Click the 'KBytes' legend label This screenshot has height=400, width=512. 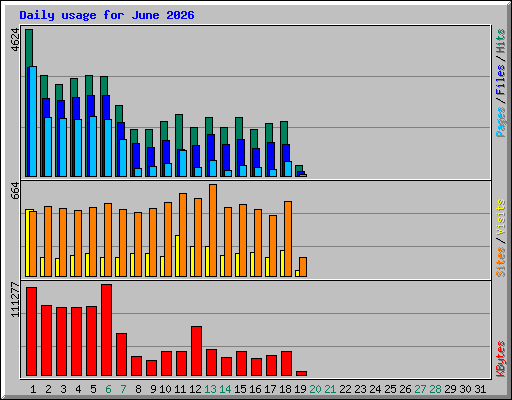pos(501,359)
